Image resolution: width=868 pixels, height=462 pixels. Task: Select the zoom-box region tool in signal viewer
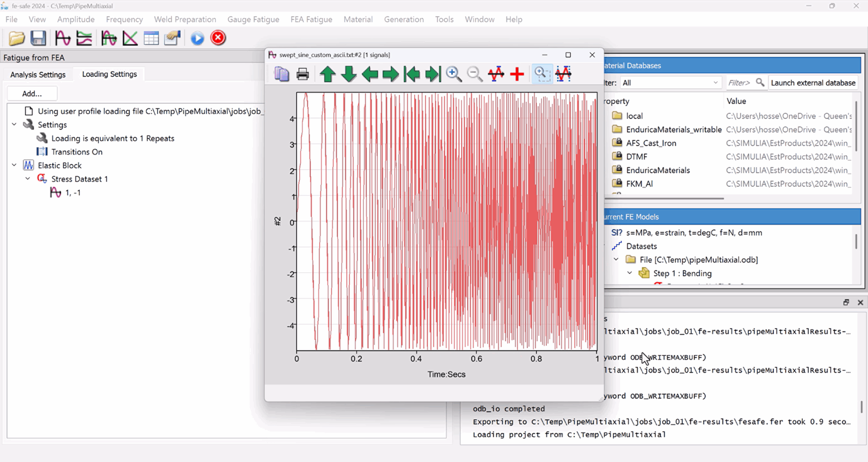(542, 74)
